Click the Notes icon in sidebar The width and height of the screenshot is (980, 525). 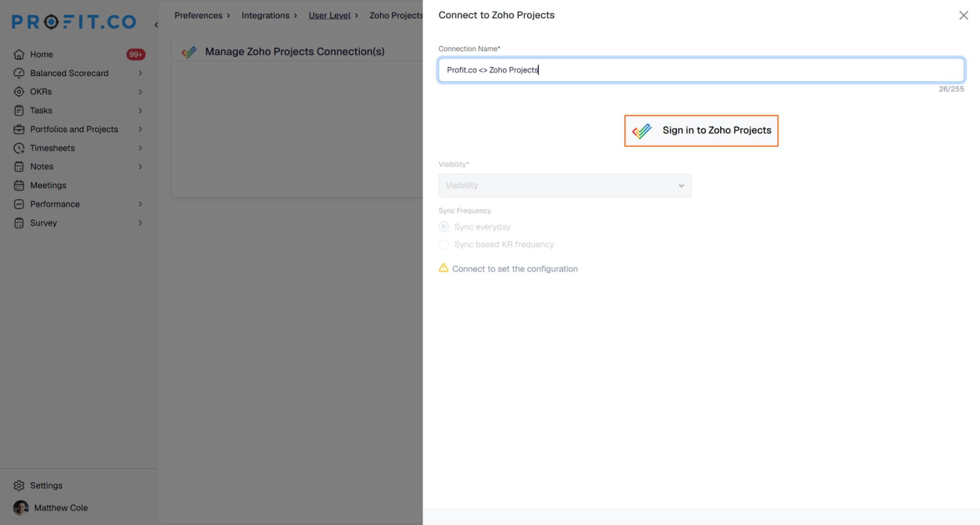(19, 166)
